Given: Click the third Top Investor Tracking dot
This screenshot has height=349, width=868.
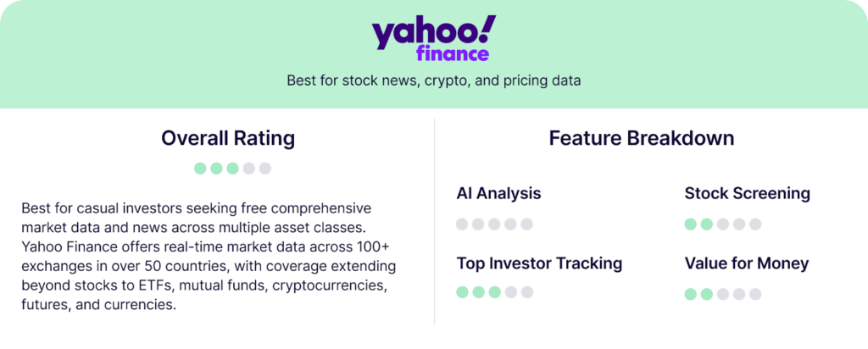Looking at the screenshot, I should click(494, 292).
